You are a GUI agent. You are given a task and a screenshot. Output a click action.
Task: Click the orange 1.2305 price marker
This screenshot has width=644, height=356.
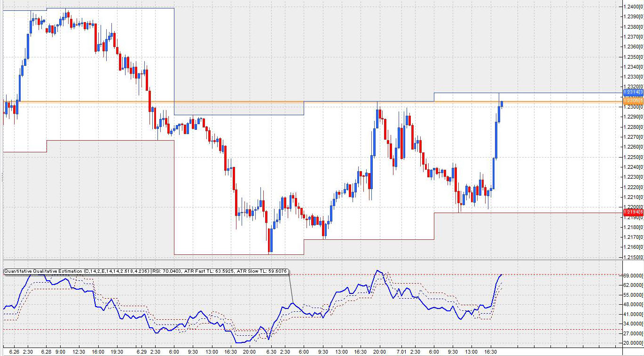click(x=633, y=101)
